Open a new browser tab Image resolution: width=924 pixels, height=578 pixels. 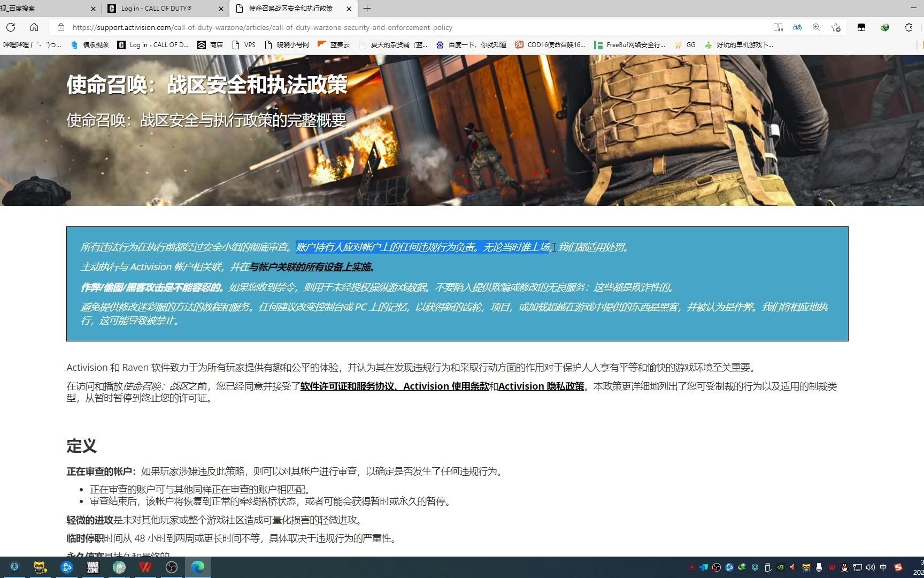[x=367, y=9]
